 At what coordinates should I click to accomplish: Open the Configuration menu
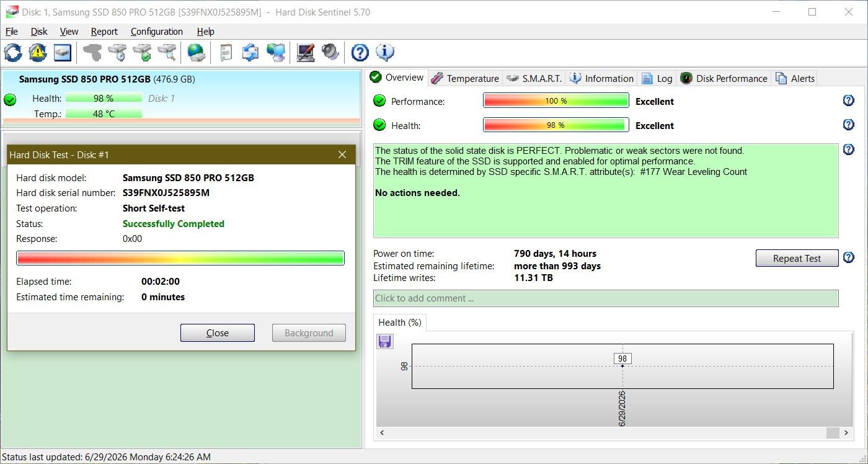coord(157,32)
